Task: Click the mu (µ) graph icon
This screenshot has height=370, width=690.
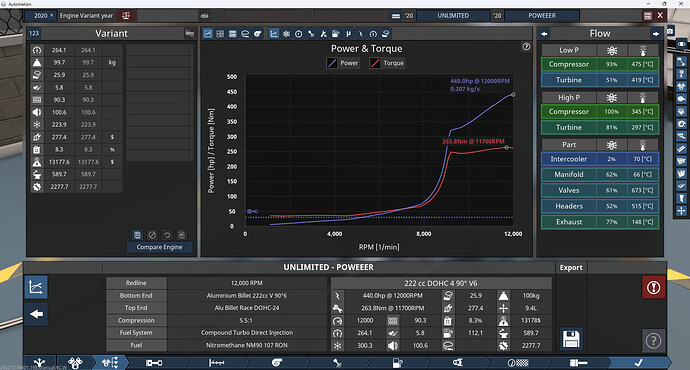Action: point(349,33)
